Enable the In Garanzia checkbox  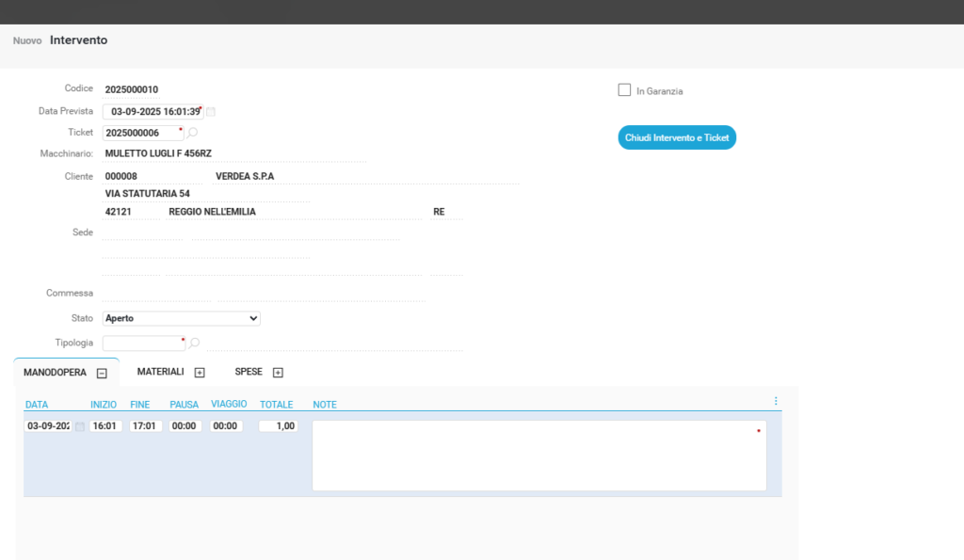point(624,90)
